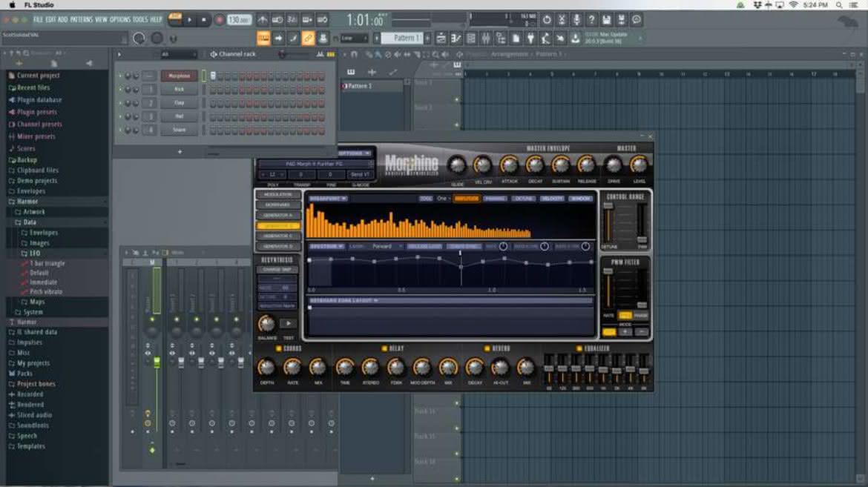The width and height of the screenshot is (868, 487).
Task: Open the Spectrum dropdown in Morphine
Action: (326, 246)
